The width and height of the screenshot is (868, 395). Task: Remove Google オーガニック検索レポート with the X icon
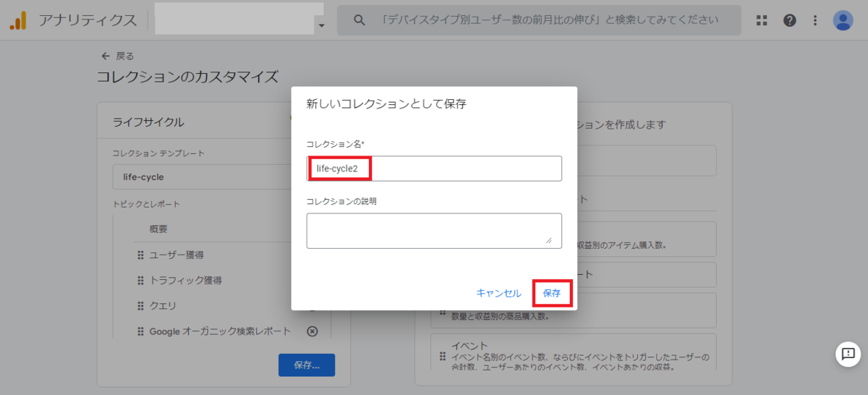312,331
